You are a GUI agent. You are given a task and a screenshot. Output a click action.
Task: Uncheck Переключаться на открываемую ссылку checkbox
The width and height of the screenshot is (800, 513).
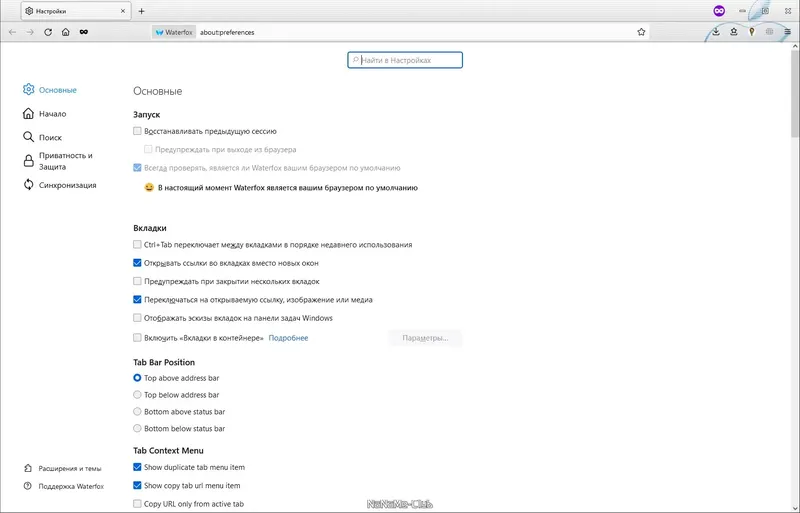(x=137, y=300)
